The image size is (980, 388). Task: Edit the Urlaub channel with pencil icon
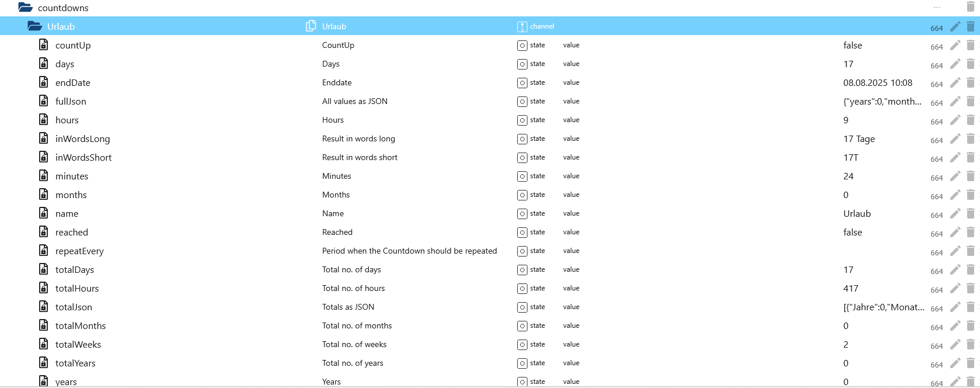(x=955, y=26)
